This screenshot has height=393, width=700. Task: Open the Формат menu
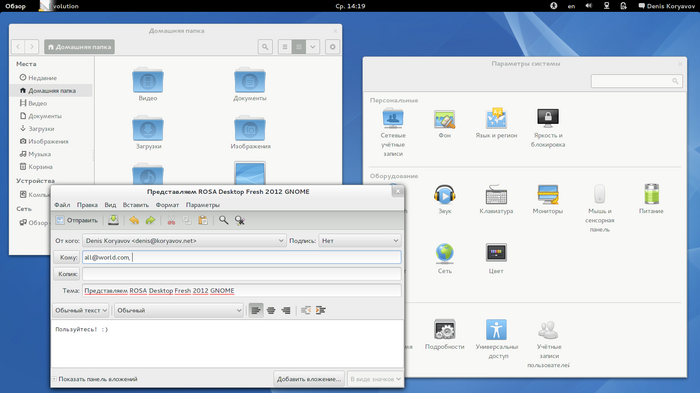point(167,205)
